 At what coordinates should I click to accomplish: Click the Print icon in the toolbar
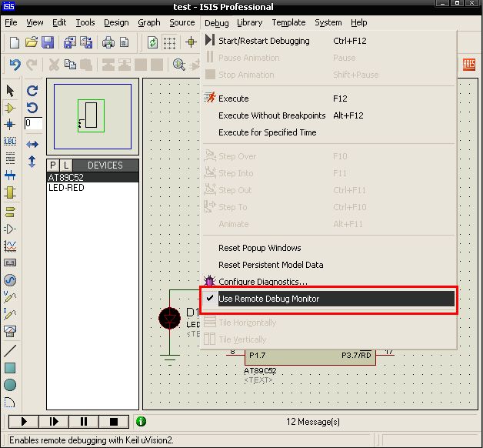[108, 42]
